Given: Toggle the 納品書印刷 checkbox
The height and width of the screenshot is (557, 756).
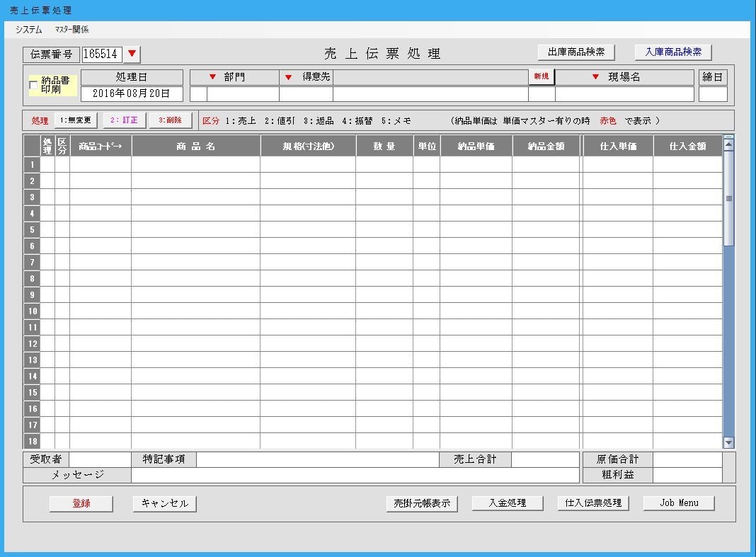Looking at the screenshot, I should (33, 86).
